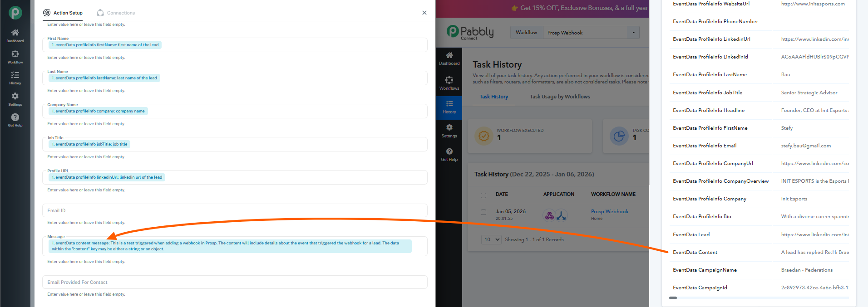Click the Workflow Executed checkmark icon
This screenshot has width=868, height=307.
484,136
